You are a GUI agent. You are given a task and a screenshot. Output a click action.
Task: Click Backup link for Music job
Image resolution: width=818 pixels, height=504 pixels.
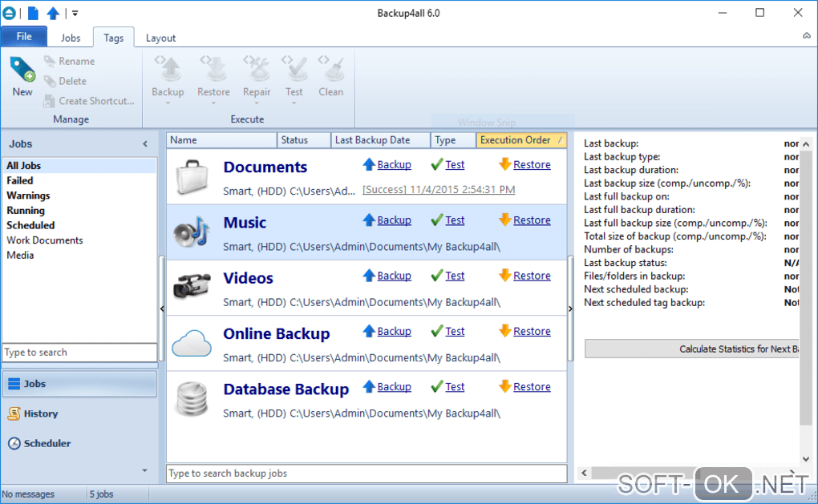394,220
